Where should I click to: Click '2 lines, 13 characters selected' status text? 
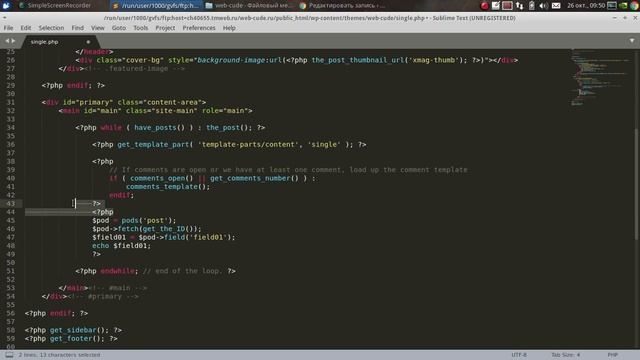click(x=59, y=355)
